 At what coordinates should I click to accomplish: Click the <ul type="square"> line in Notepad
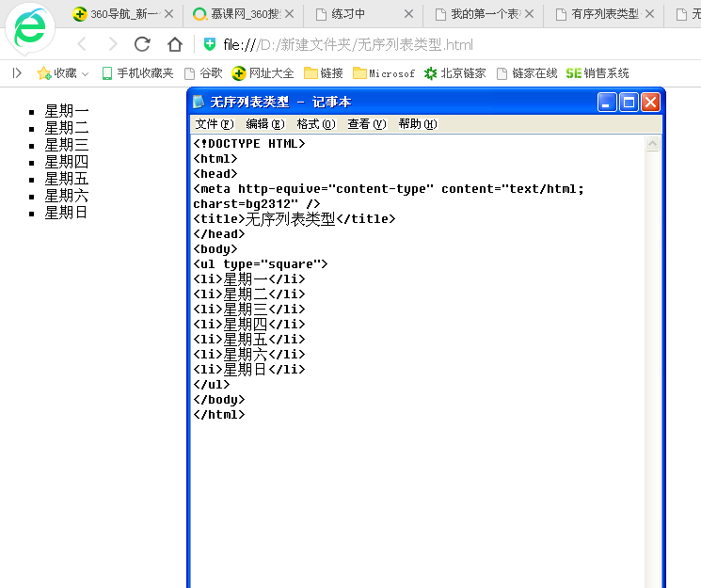(261, 264)
